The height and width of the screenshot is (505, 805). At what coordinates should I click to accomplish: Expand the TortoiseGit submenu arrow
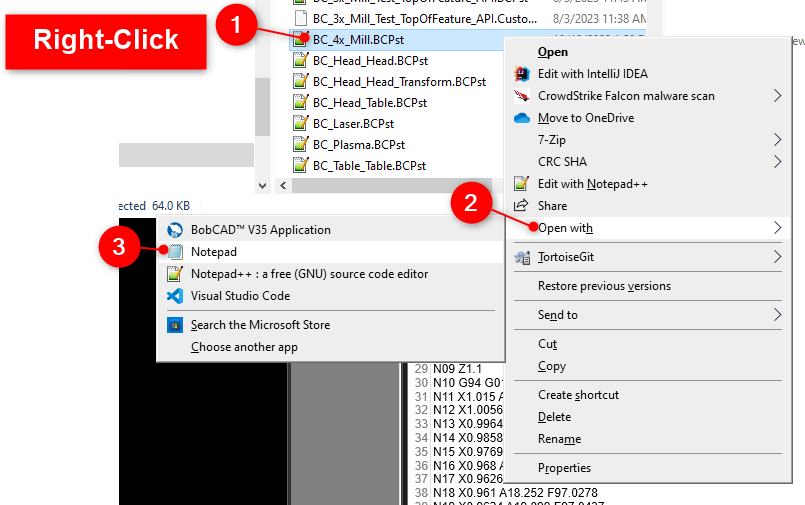tap(777, 257)
